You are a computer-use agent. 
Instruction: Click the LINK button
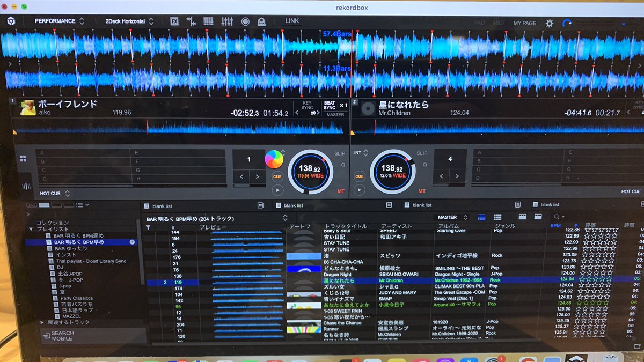coord(292,21)
